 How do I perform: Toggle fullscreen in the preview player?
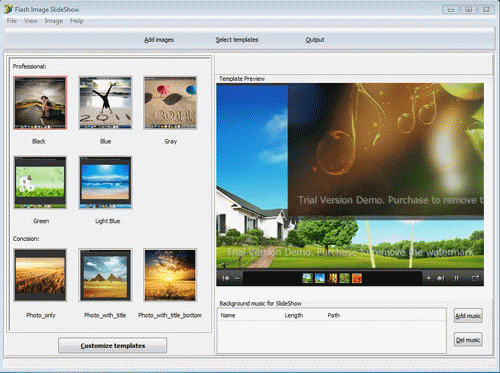(475, 278)
